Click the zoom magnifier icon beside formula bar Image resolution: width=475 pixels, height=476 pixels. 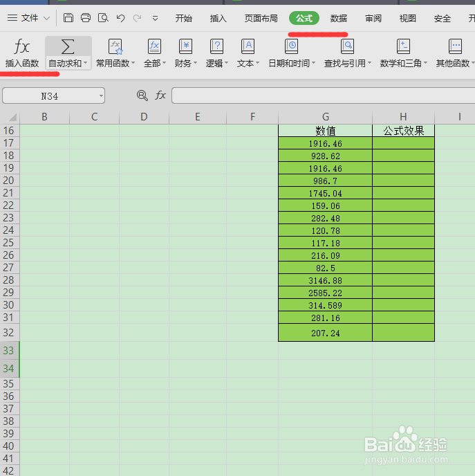point(142,95)
